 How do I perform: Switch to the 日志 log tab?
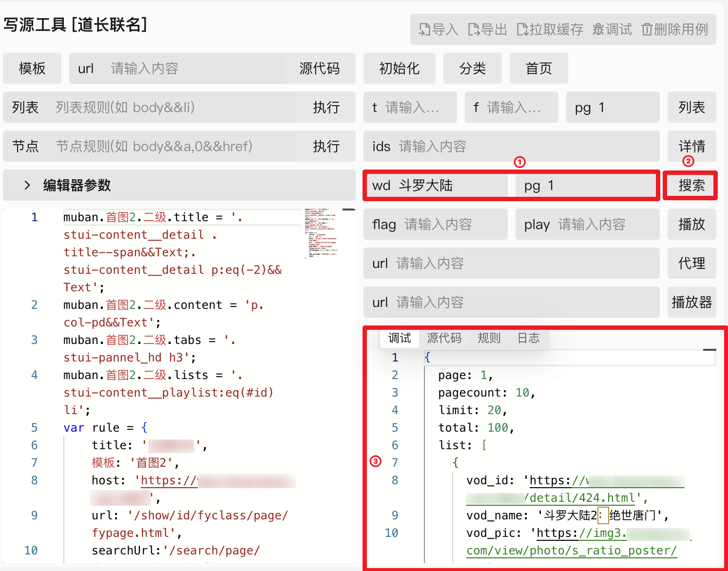pyautogui.click(x=529, y=338)
